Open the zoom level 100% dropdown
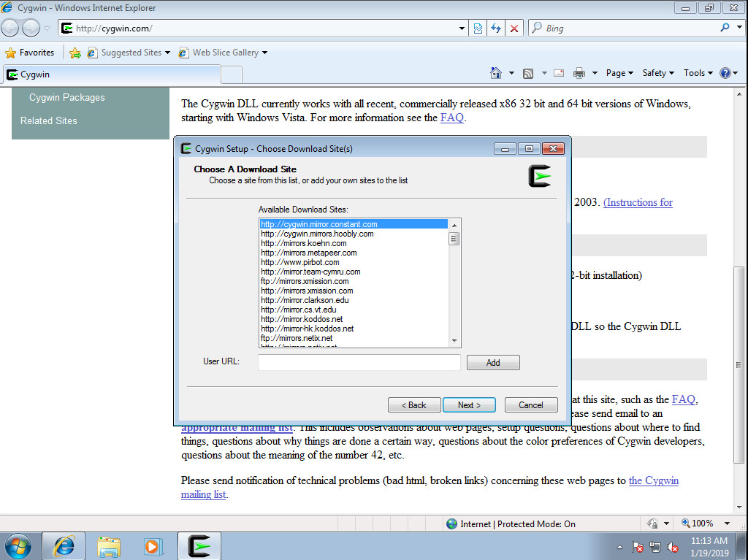The height and width of the screenshot is (560, 748). (x=727, y=523)
